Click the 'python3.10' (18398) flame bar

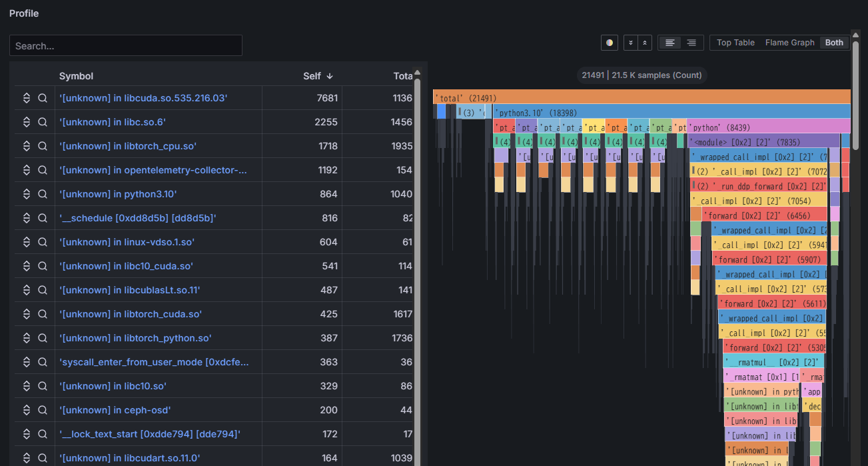point(671,112)
